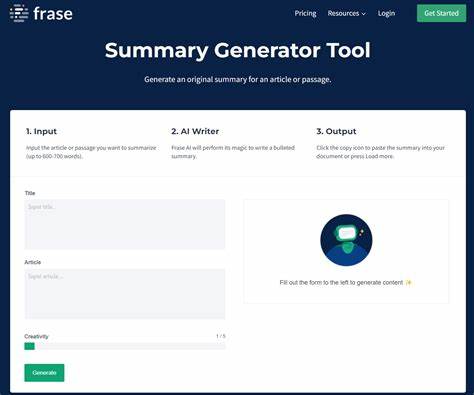
Task: Open the Login page
Action: [x=386, y=13]
